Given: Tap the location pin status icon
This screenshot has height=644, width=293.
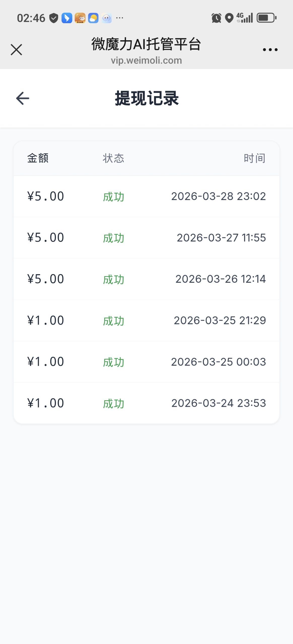Looking at the screenshot, I should (x=229, y=18).
